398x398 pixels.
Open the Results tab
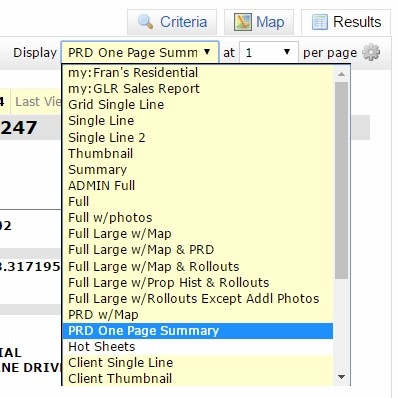tap(346, 22)
